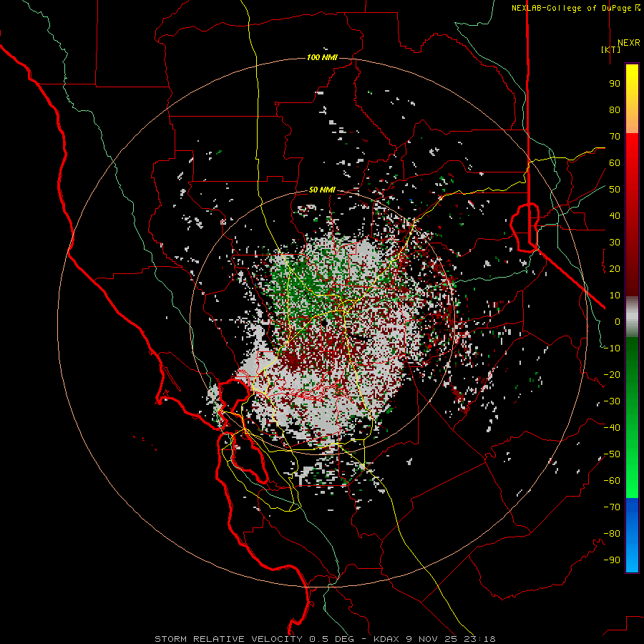Click the "100 NMI" range ring label
Image resolution: width=644 pixels, height=644 pixels.
pos(322,57)
